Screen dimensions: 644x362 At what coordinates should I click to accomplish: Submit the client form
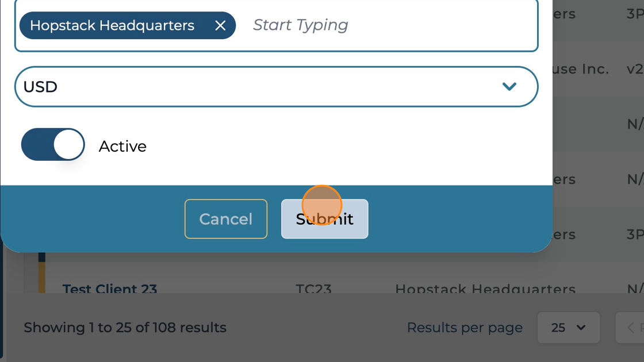coord(324,219)
